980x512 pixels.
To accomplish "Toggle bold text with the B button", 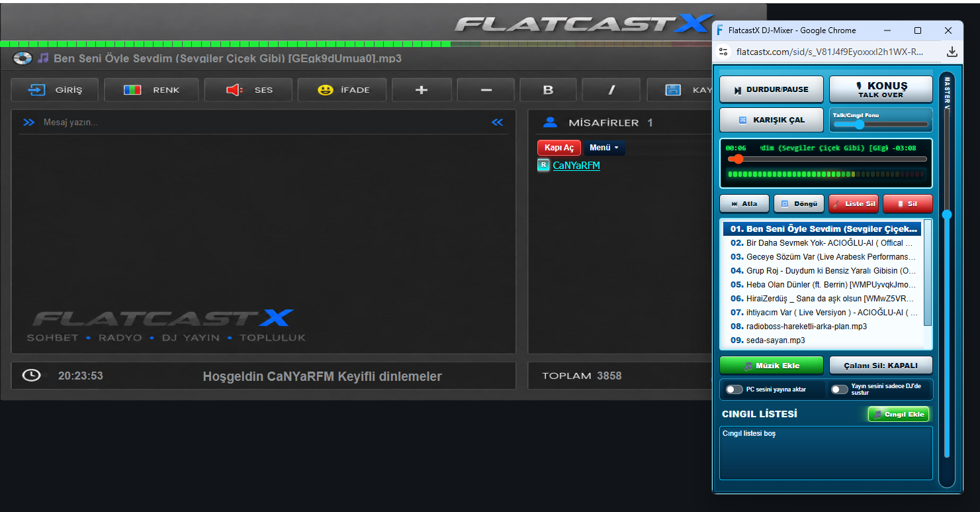I will point(548,90).
